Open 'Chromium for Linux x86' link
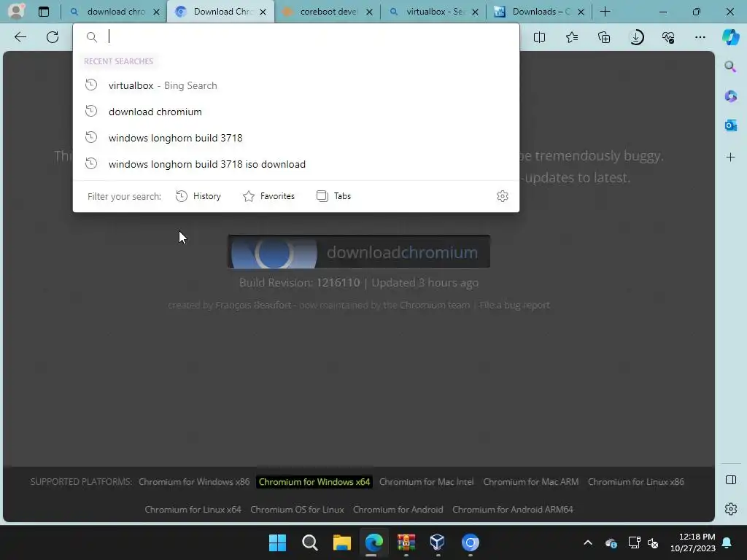The height and width of the screenshot is (560, 747). click(x=636, y=482)
